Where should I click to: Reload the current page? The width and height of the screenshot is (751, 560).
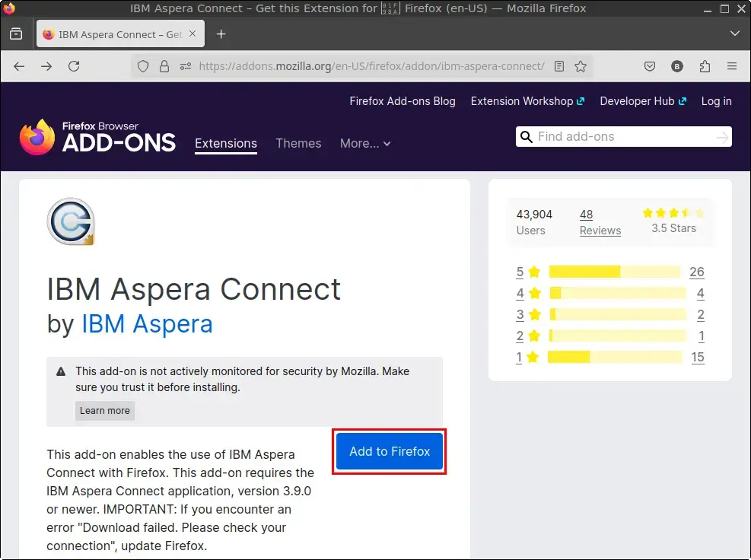(74, 66)
